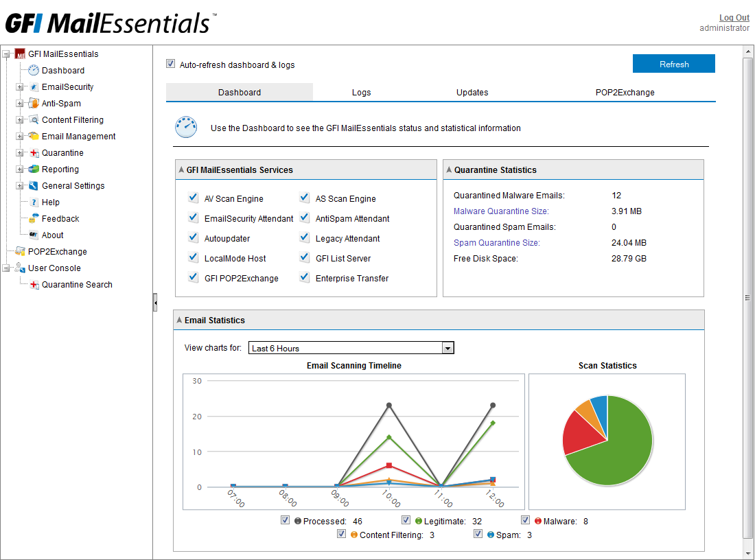
Task: Click the Log Out link
Action: pos(734,18)
